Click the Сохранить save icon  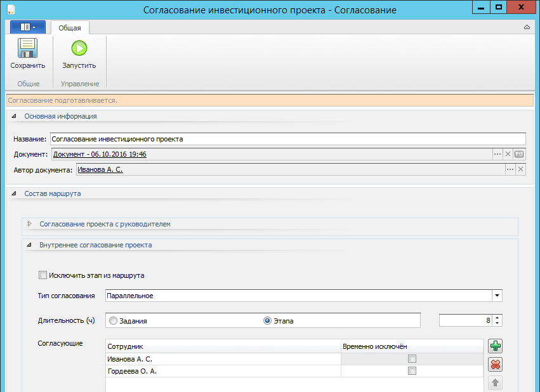[x=27, y=49]
